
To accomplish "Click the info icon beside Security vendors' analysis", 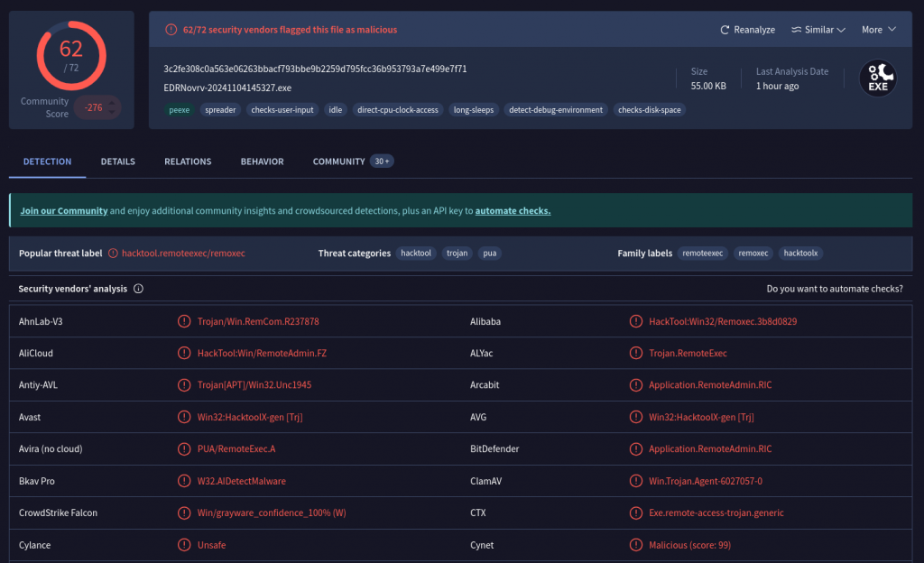I will [x=138, y=289].
